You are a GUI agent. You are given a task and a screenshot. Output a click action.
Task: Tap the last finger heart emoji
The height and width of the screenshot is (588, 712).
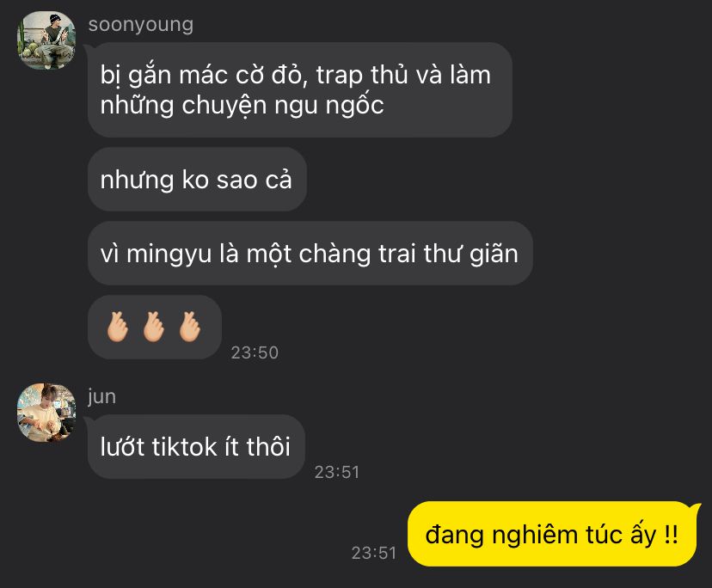(190, 327)
